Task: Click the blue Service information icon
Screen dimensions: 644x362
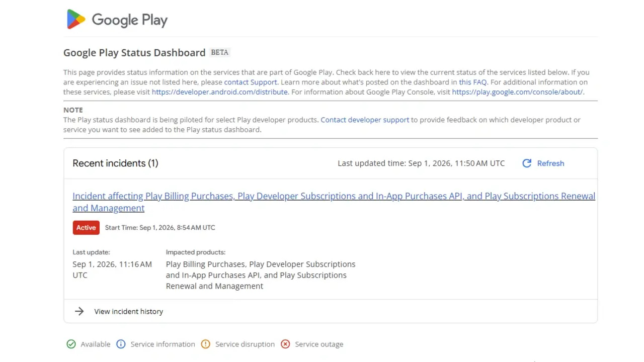Action: [x=121, y=344]
